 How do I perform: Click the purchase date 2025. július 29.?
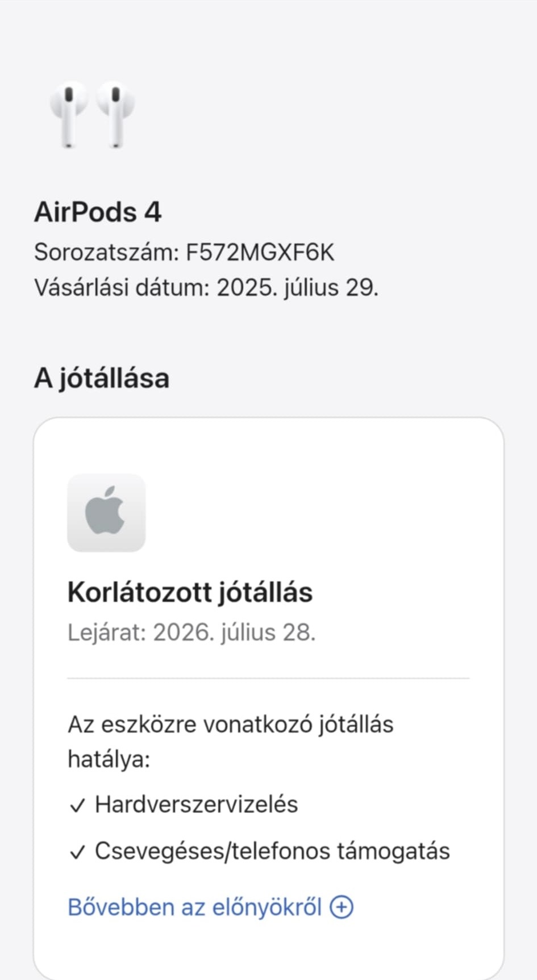click(x=297, y=287)
